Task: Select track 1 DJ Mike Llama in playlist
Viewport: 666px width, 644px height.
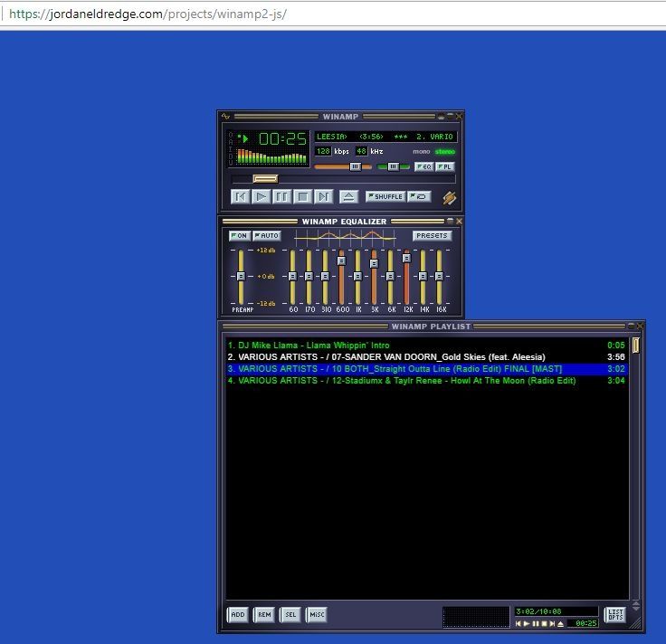Action: (x=426, y=346)
